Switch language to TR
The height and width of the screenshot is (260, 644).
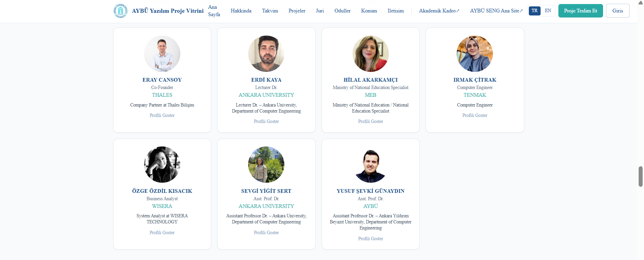(x=535, y=11)
